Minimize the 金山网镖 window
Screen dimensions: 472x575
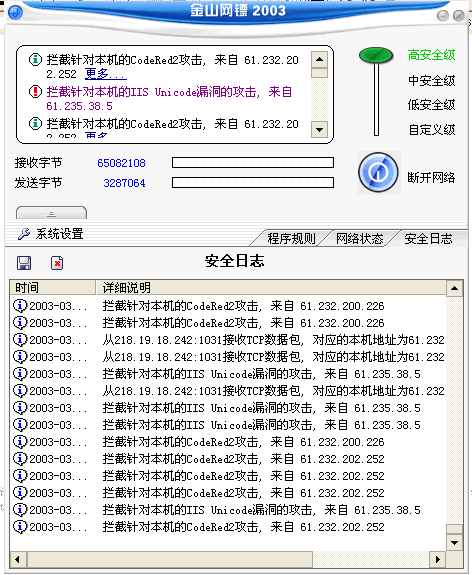tap(443, 15)
